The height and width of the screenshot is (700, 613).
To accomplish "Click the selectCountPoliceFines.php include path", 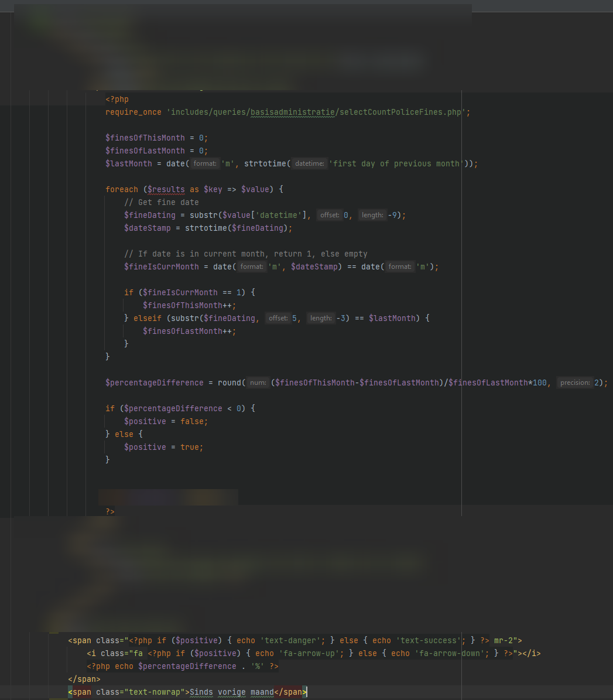I will coord(318,112).
